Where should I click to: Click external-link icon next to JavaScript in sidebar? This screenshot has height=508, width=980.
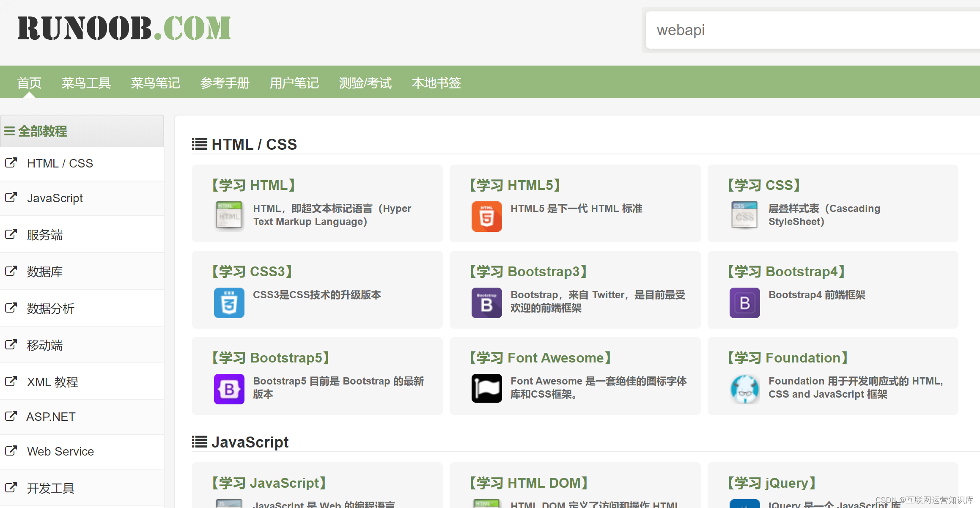coord(11,198)
